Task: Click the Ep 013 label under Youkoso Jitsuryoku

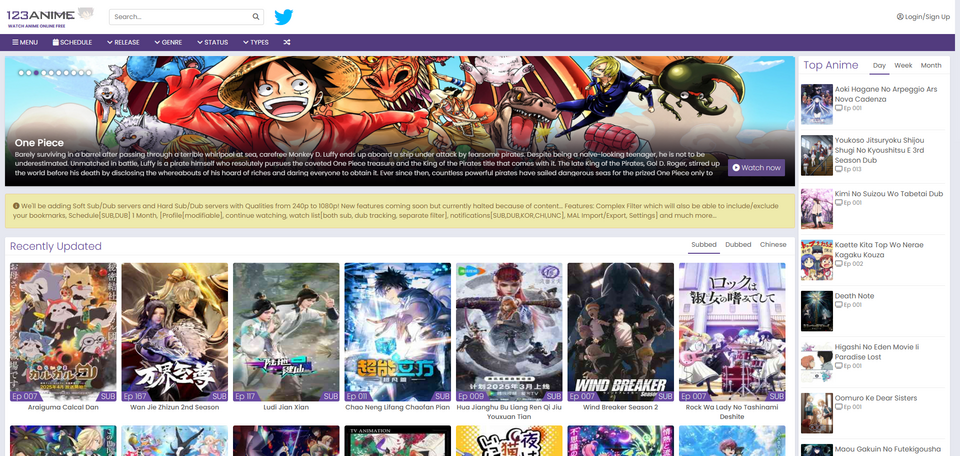Action: [x=849, y=169]
